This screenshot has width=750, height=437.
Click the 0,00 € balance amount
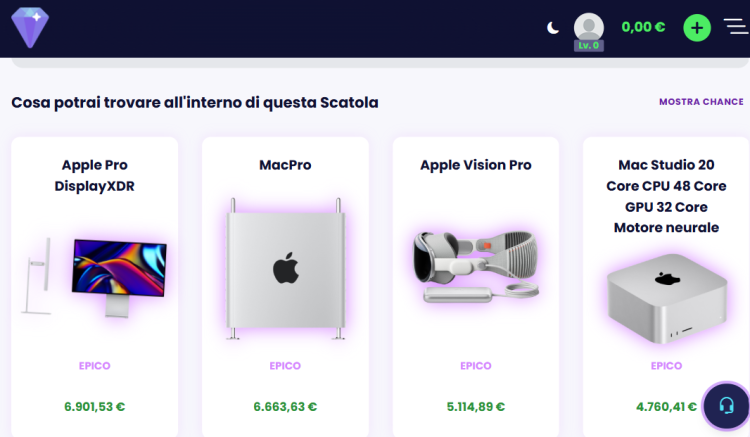click(x=643, y=27)
